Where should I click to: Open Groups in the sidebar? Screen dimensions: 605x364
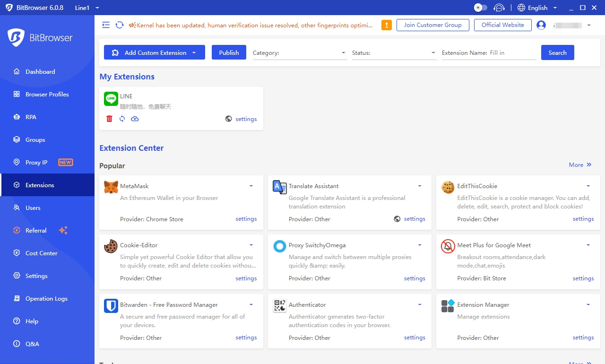[47, 140]
